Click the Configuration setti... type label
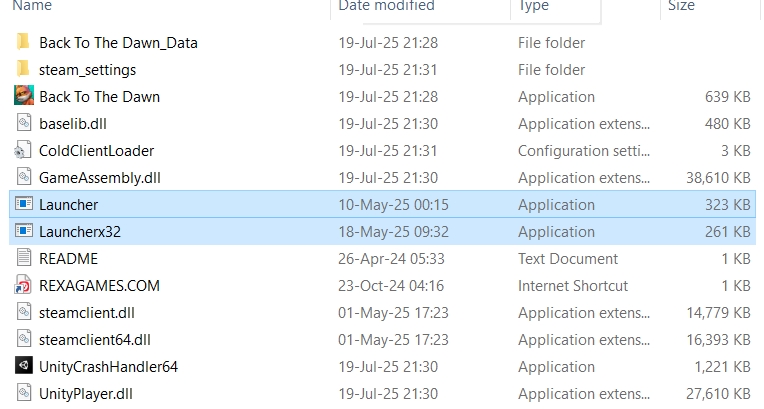The height and width of the screenshot is (409, 764). pyautogui.click(x=584, y=151)
